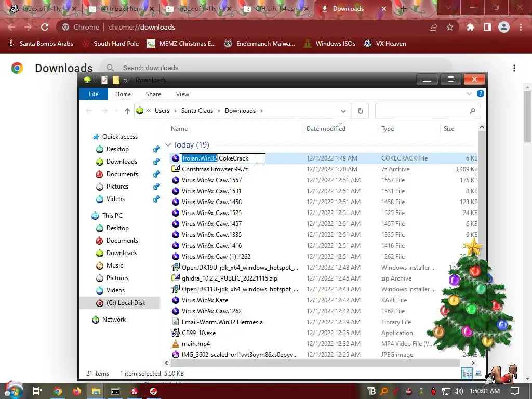
Task: Switch to the Downloads Chrome tab
Action: pos(348,9)
